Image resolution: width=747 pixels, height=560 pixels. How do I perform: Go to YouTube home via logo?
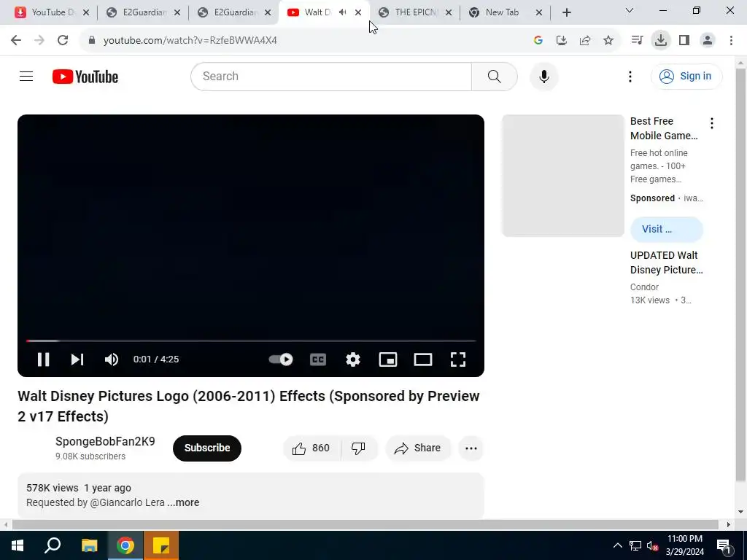pos(85,77)
